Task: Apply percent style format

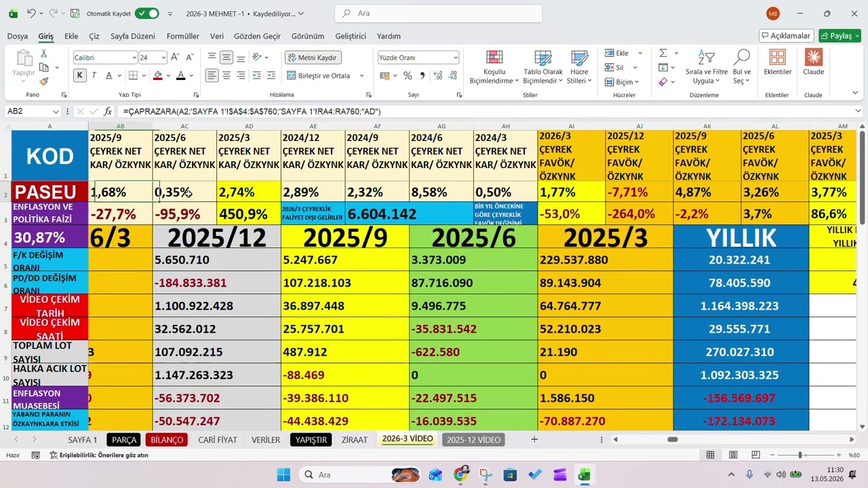Action: coord(408,75)
